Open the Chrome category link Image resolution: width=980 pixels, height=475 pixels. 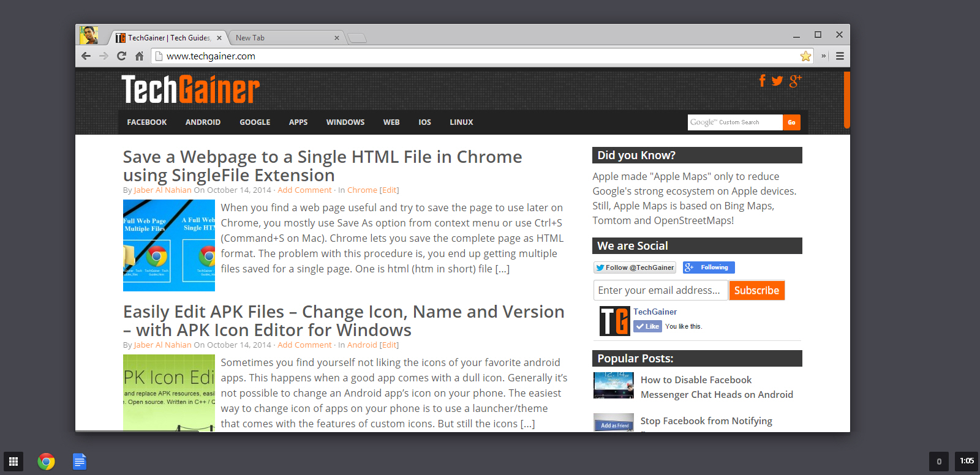(362, 190)
